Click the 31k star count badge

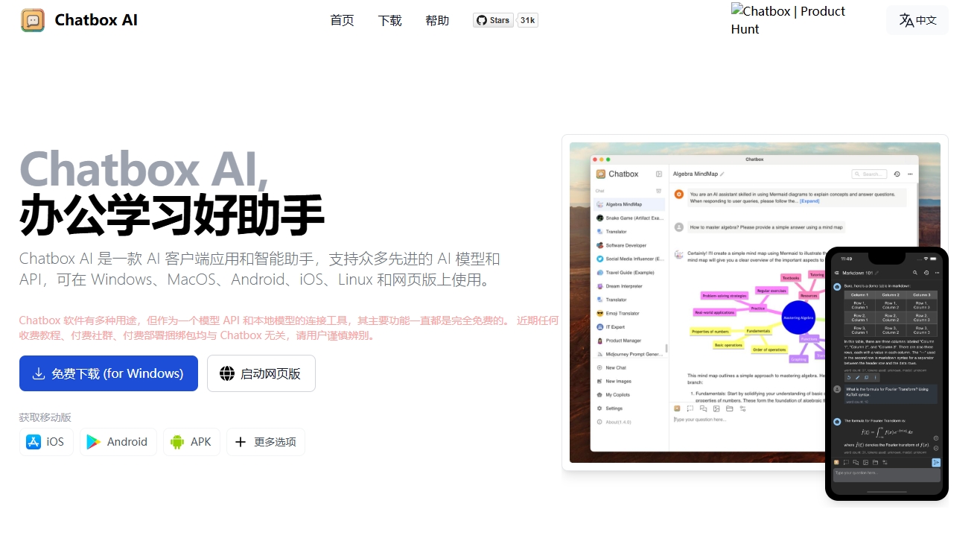tap(527, 20)
